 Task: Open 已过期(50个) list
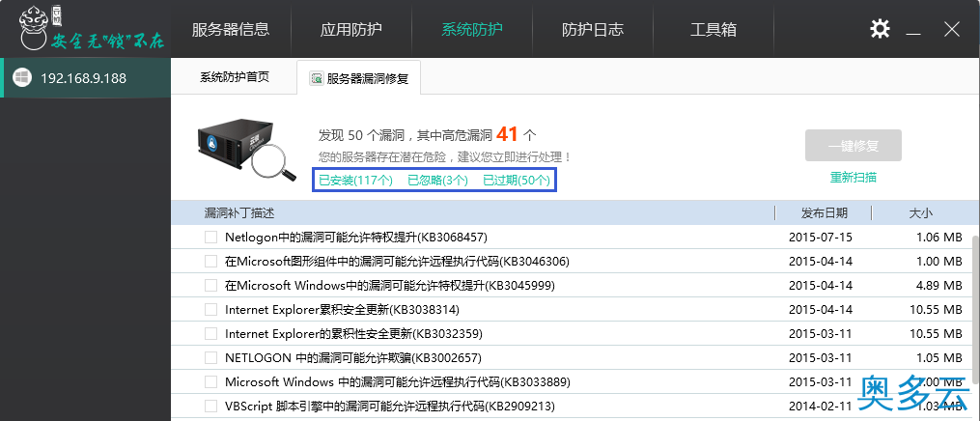[x=517, y=181]
